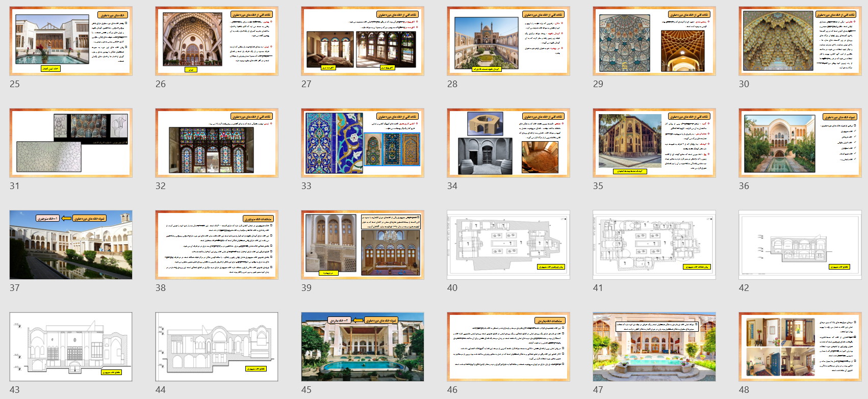
Task: Click slide 33 with blue tilework images
Action: 363,143
